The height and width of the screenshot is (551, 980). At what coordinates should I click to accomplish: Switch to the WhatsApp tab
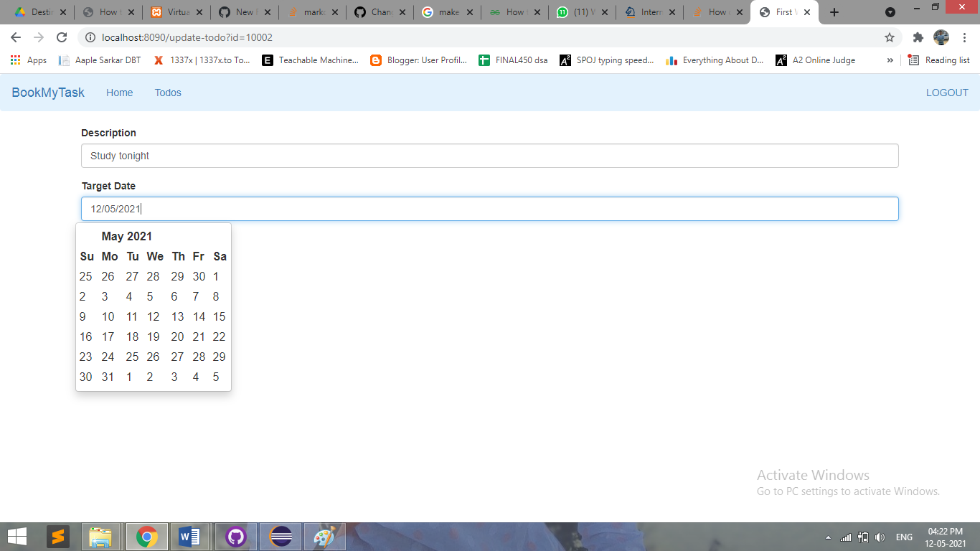pos(582,12)
